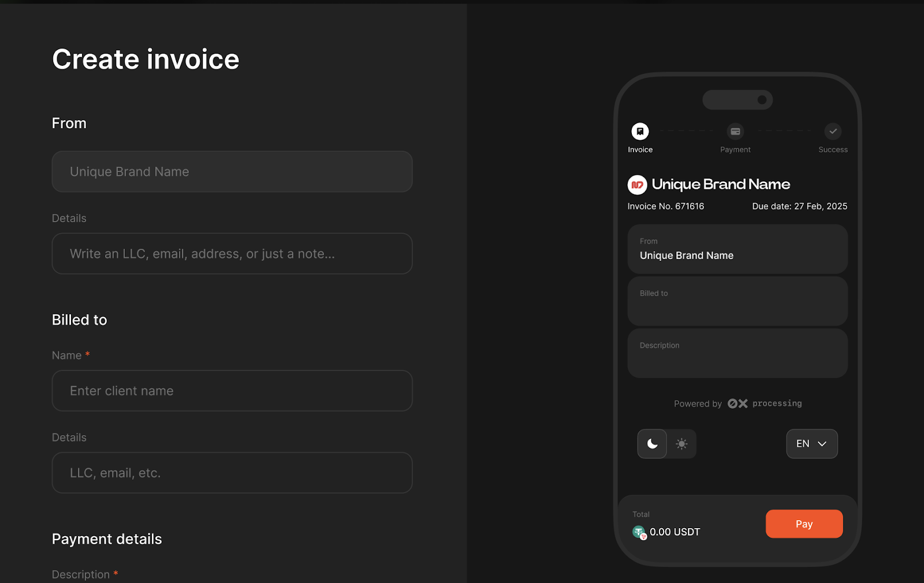
Task: Click the Unique Brand Name input field
Action: coord(232,171)
